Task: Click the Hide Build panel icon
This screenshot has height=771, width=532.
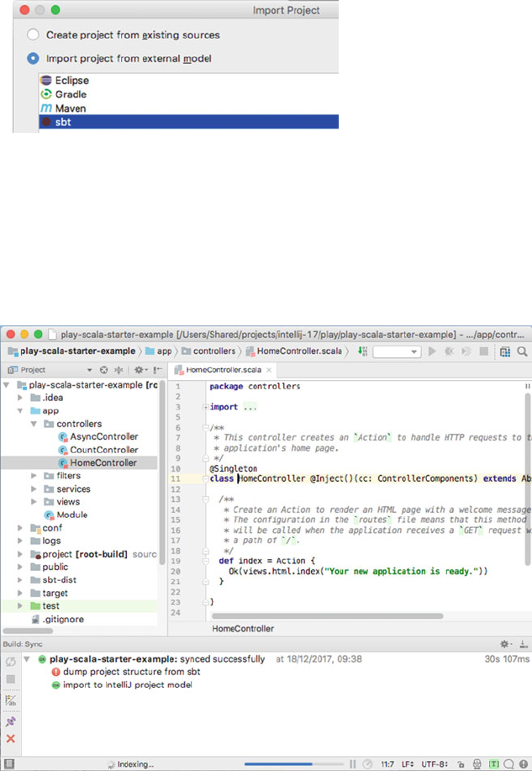Action: tap(524, 644)
